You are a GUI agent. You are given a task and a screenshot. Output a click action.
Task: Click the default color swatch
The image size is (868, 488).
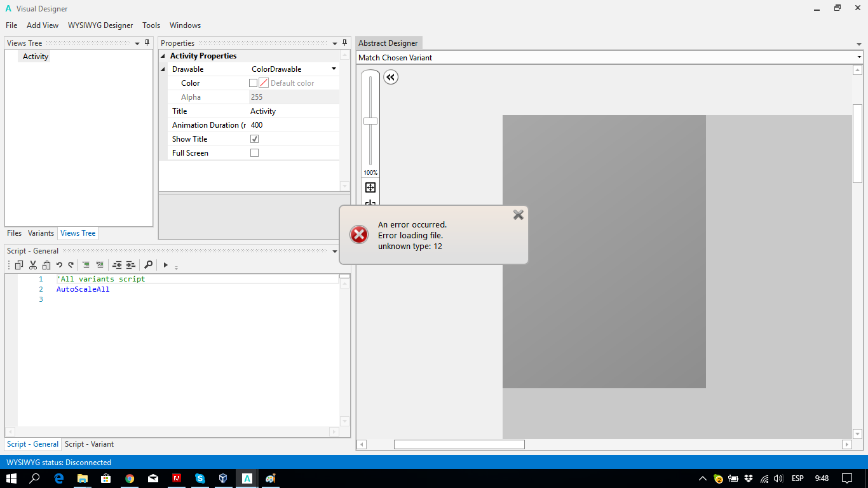264,83
